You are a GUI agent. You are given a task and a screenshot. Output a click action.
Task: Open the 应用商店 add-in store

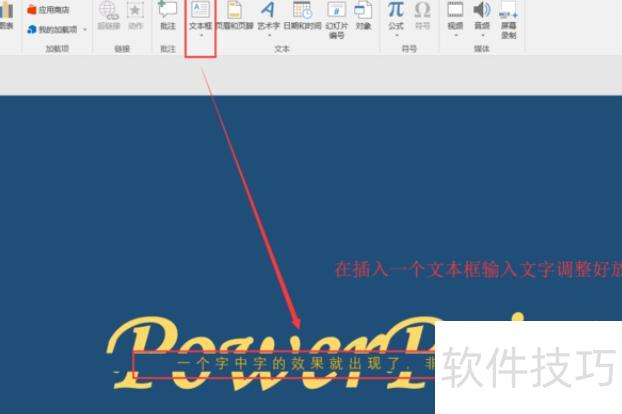pos(48,10)
